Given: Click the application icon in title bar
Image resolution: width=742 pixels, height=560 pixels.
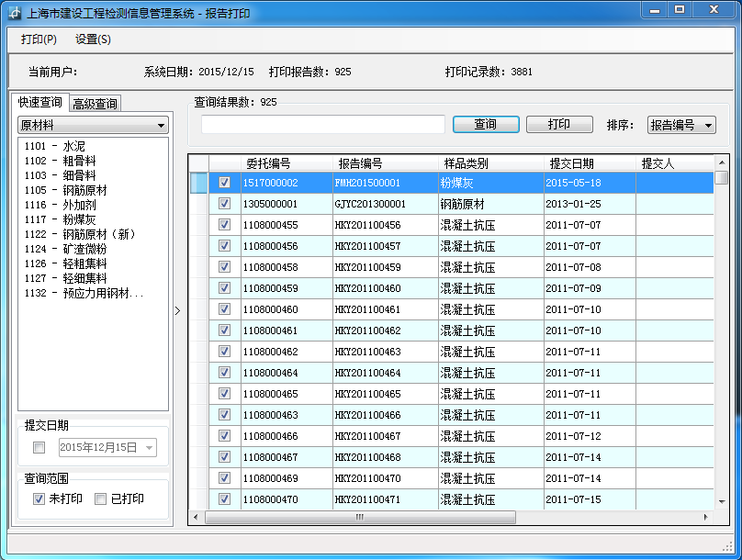Looking at the screenshot, I should pos(15,13).
